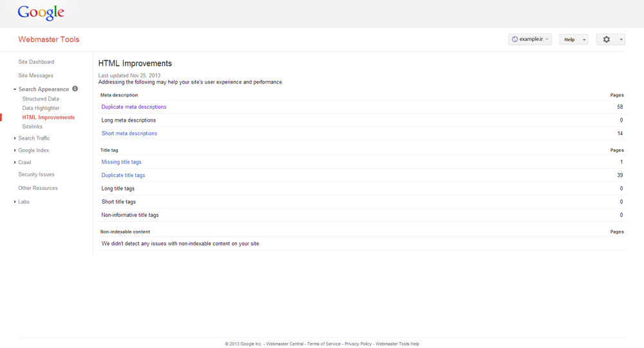Click the Long title tags row
The image size is (644, 348).
(x=362, y=188)
